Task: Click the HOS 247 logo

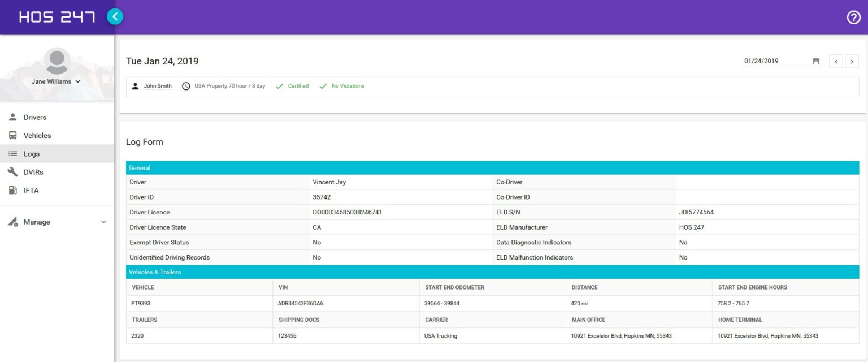Action: click(x=57, y=17)
